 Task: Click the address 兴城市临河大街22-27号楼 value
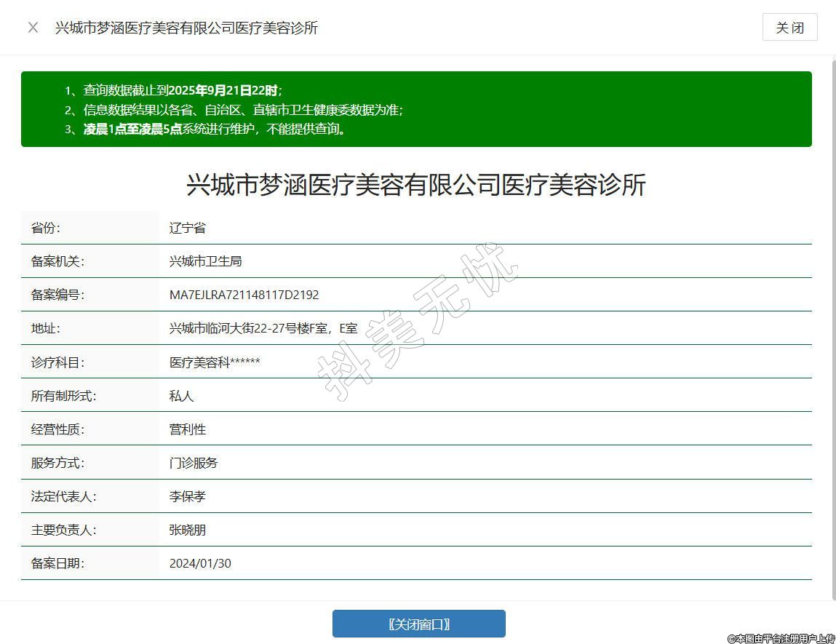(263, 328)
